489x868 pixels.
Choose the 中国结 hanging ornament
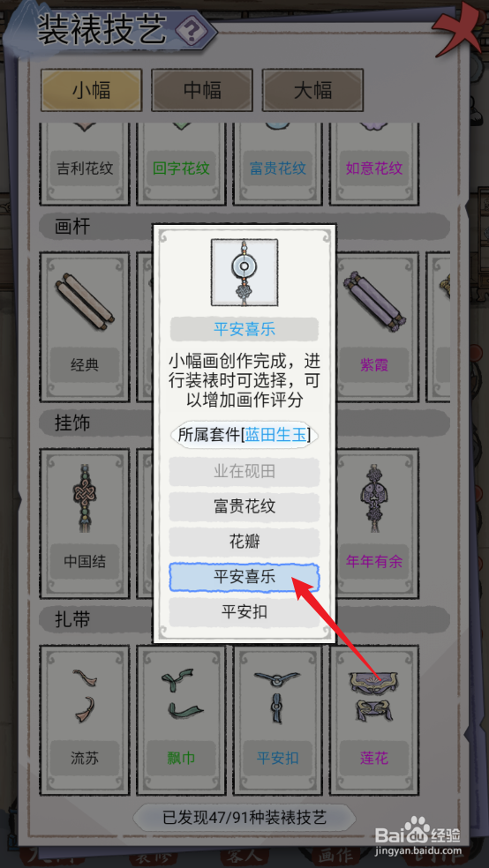(x=84, y=524)
